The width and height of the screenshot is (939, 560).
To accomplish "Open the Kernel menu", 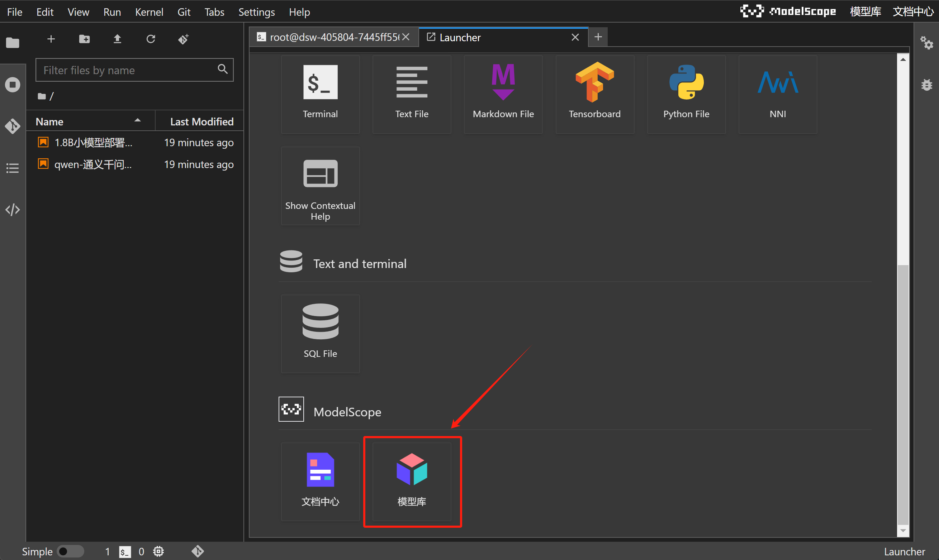I will click(149, 12).
